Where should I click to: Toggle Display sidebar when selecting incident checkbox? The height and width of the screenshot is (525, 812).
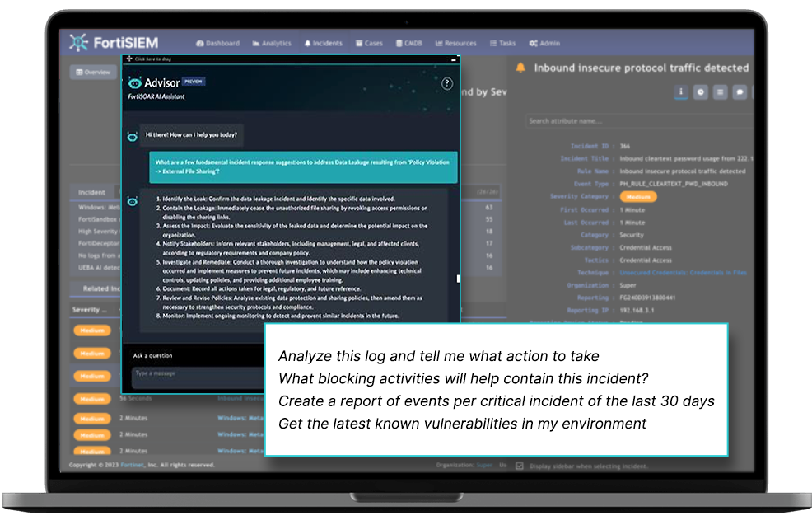[520, 466]
